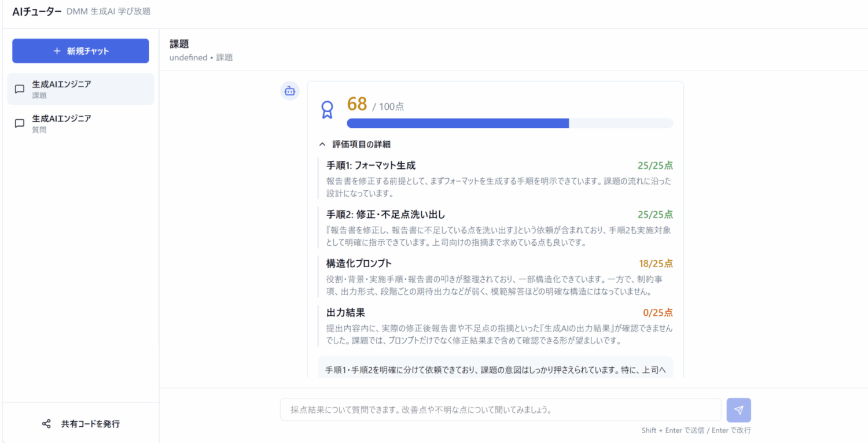Image resolution: width=868 pixels, height=443 pixels.
Task: Open the 生成AIエンジニア 課題 chat
Action: pyautogui.click(x=80, y=89)
